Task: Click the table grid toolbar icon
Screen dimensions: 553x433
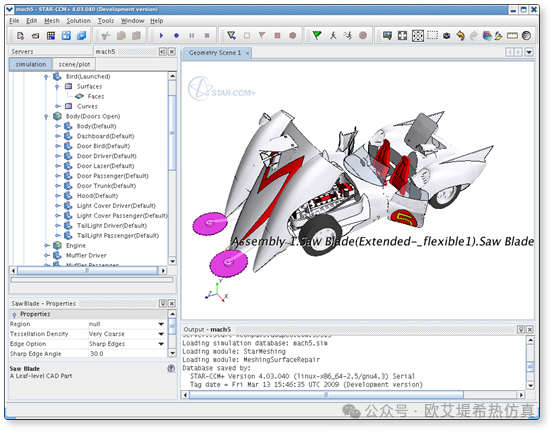Action: click(x=51, y=36)
